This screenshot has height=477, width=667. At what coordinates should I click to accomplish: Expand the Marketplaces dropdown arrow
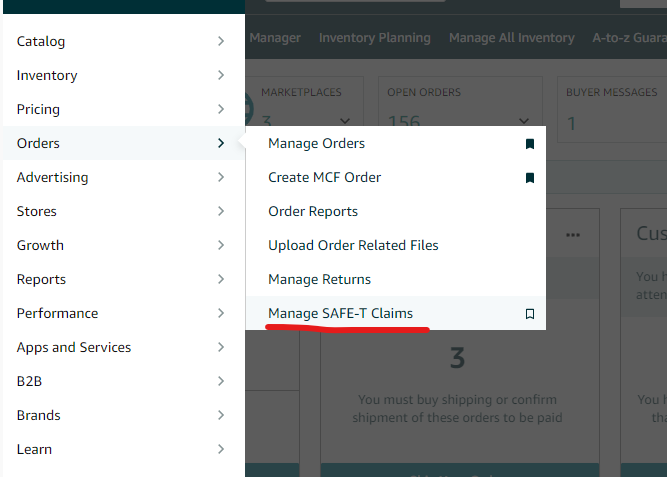click(345, 121)
